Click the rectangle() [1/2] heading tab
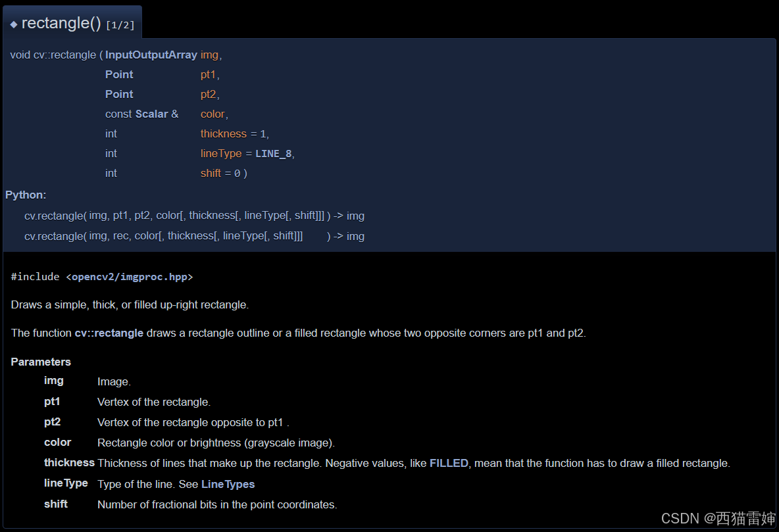 72,24
